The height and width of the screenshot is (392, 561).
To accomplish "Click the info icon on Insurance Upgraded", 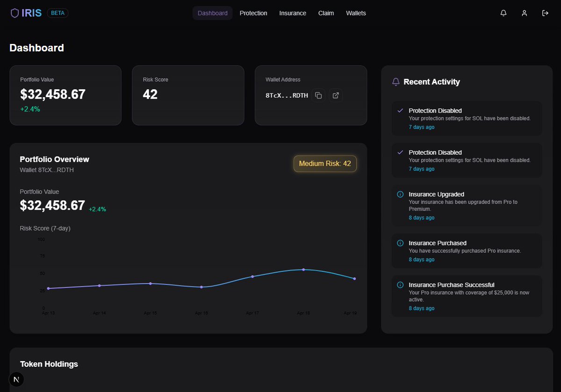I will pyautogui.click(x=400, y=194).
